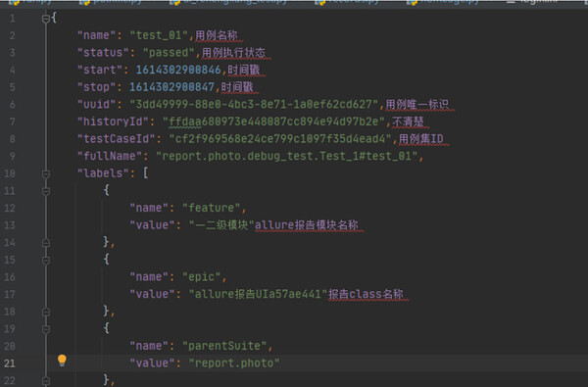
Task: Click the "report.photo" value on line 21
Action: coord(234,363)
